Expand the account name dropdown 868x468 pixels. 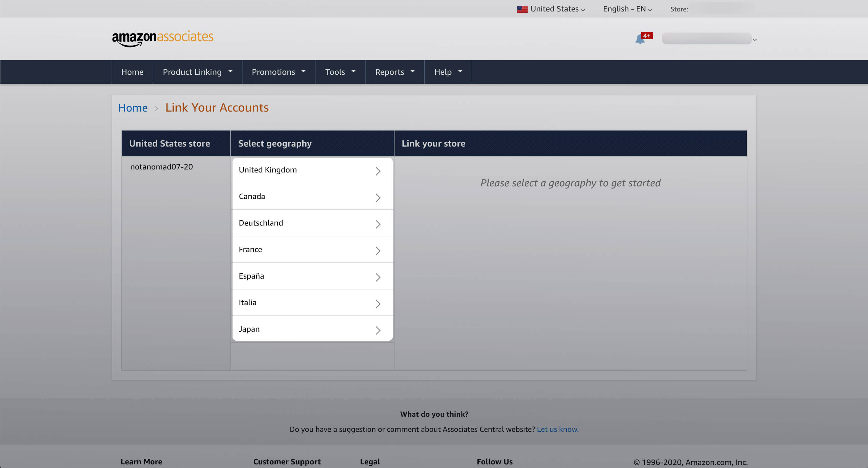pos(754,40)
